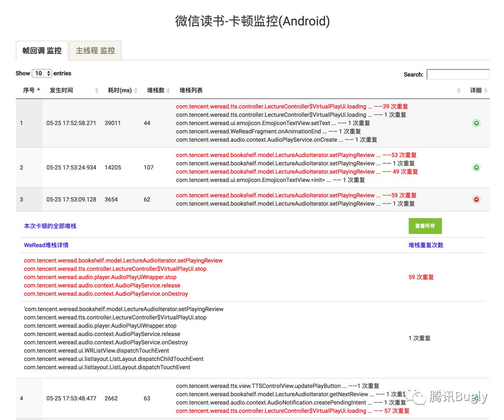Open the 堆栈重复次数 link
Screen dimensions: 504x420
coord(425,245)
